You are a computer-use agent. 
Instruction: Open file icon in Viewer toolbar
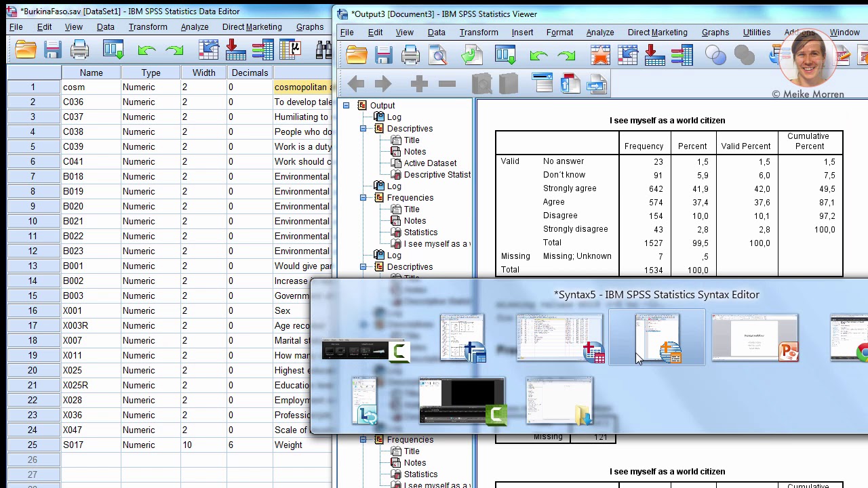tap(356, 56)
